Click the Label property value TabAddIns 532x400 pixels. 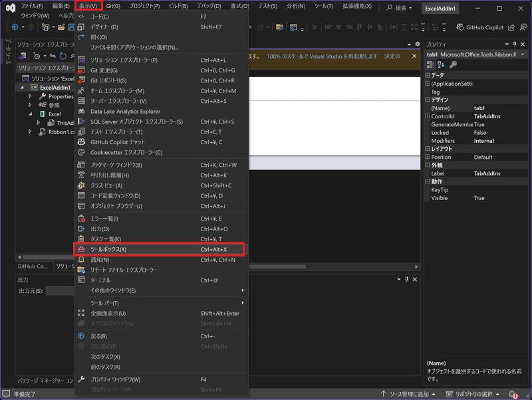[487, 173]
